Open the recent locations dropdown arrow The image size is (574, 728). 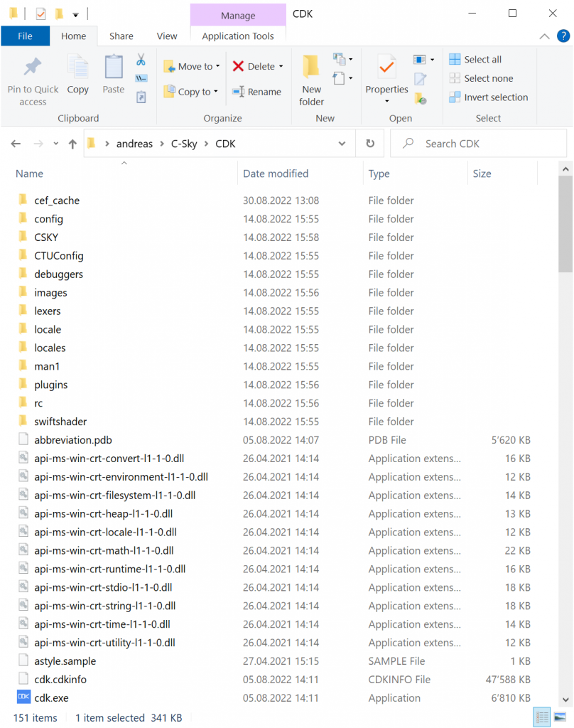[55, 144]
